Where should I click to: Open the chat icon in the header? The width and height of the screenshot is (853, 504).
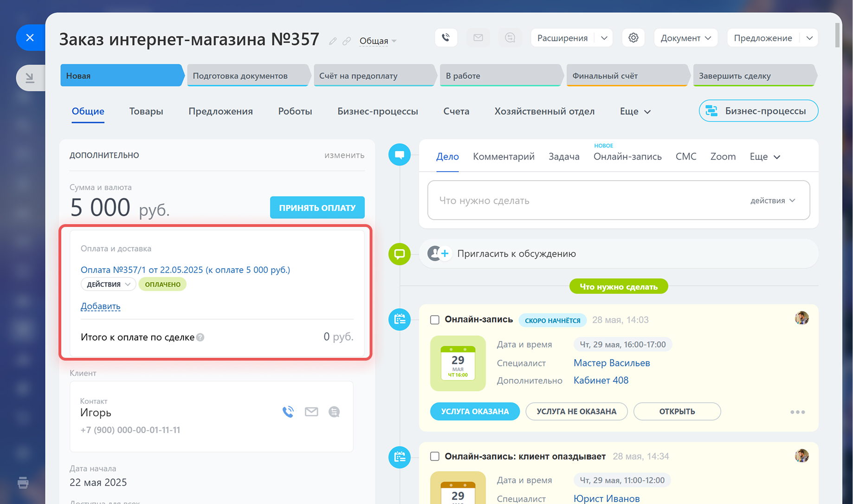510,38
